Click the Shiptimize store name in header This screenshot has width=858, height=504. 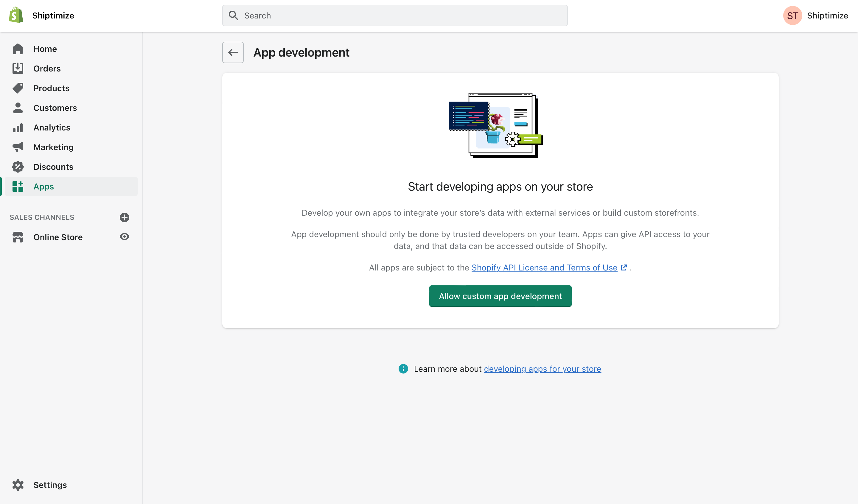[x=53, y=16]
